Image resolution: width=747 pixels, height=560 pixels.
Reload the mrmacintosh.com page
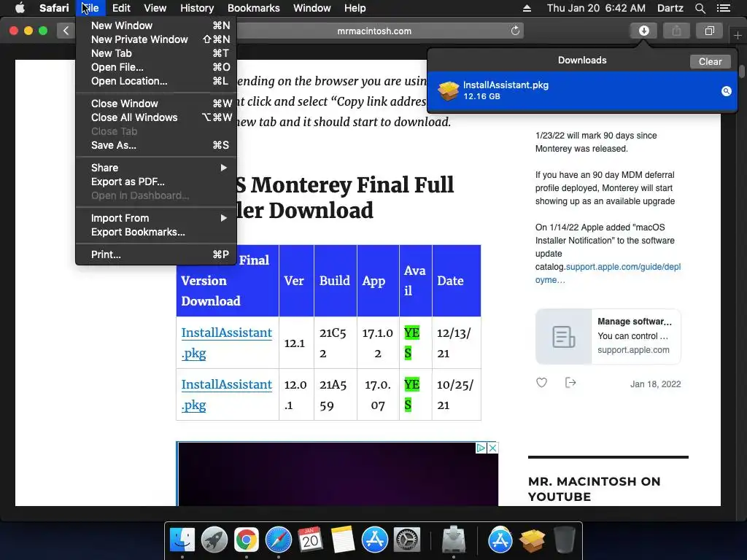515,31
